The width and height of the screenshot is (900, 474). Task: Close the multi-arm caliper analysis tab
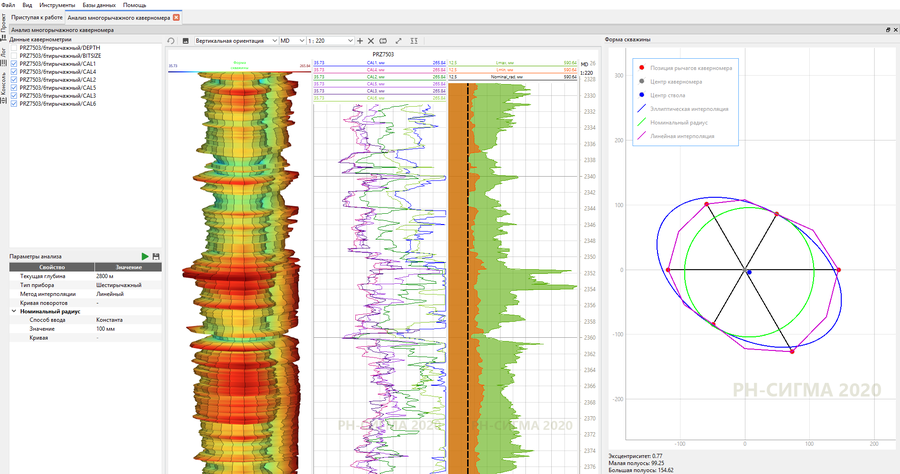pyautogui.click(x=177, y=18)
